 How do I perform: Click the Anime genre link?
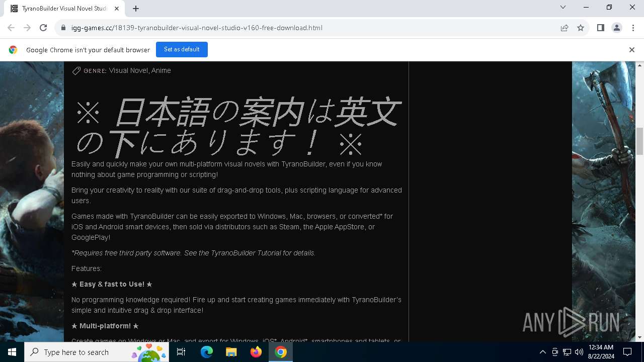coord(161,70)
